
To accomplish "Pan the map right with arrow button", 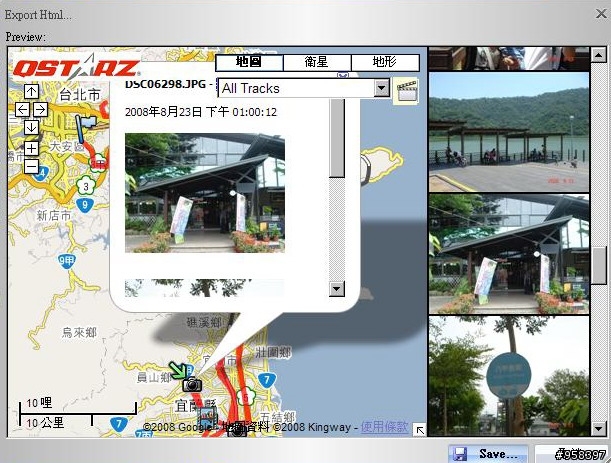I will (41, 110).
